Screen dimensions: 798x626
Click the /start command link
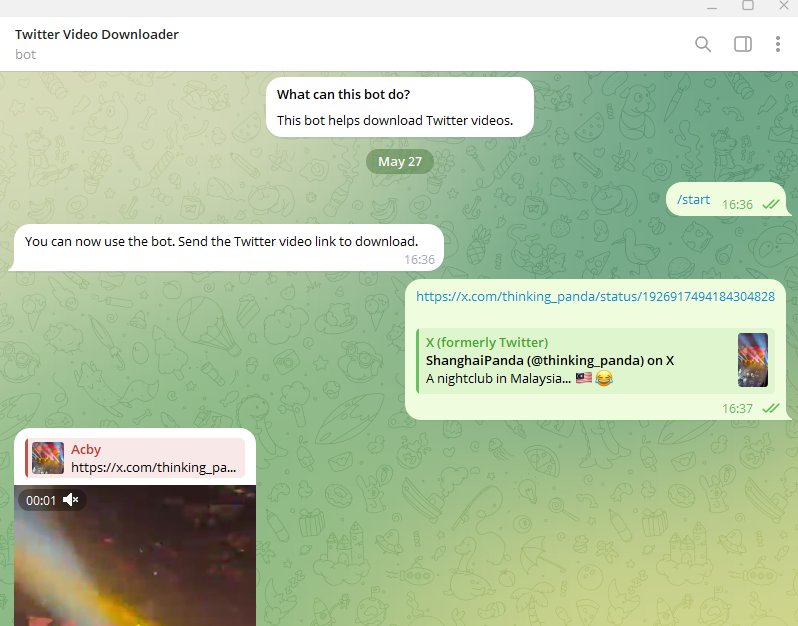[693, 200]
